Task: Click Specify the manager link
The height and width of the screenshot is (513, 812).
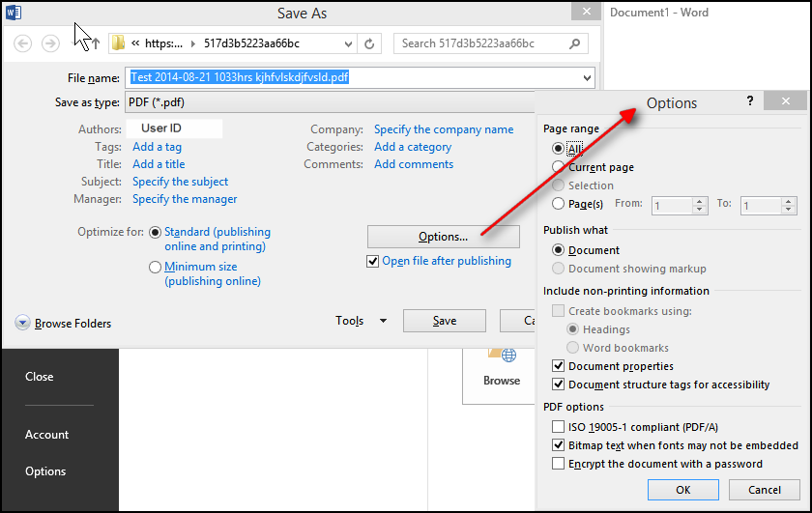Action: click(x=185, y=199)
